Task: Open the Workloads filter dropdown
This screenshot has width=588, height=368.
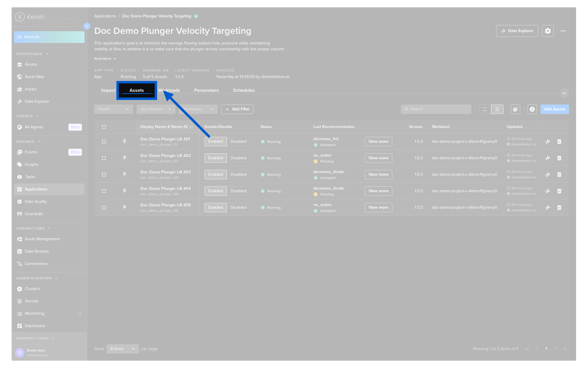Action: pyautogui.click(x=198, y=109)
